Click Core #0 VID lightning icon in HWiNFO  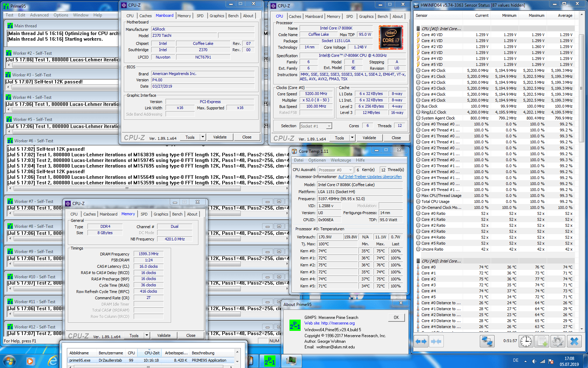pos(418,35)
